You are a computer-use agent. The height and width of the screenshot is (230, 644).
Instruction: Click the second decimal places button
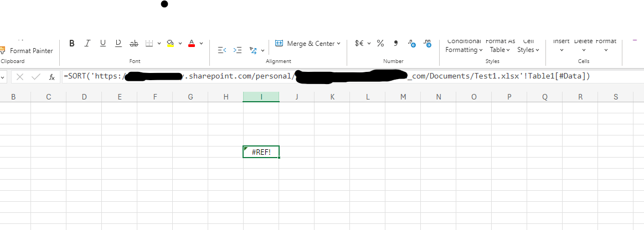pos(427,44)
